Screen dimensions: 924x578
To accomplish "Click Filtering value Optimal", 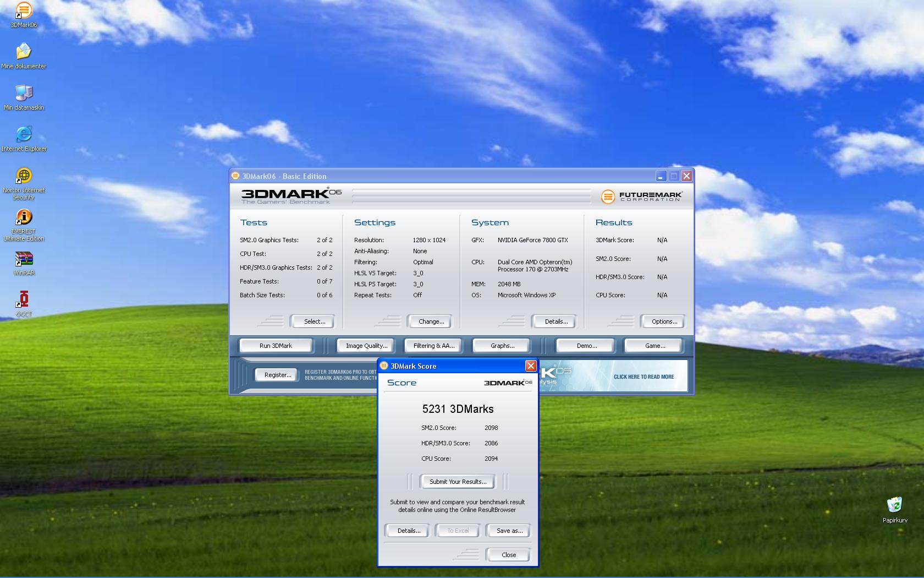I will click(x=423, y=262).
